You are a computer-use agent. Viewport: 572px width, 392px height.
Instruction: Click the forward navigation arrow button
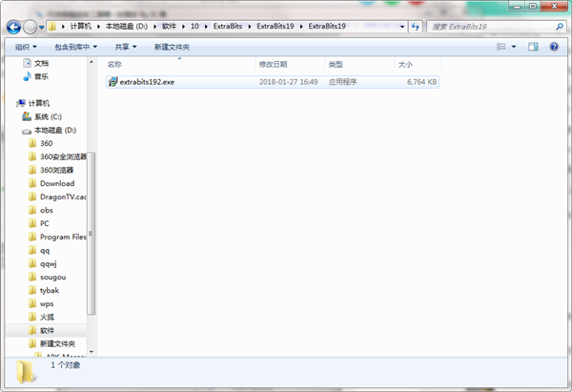[30, 27]
